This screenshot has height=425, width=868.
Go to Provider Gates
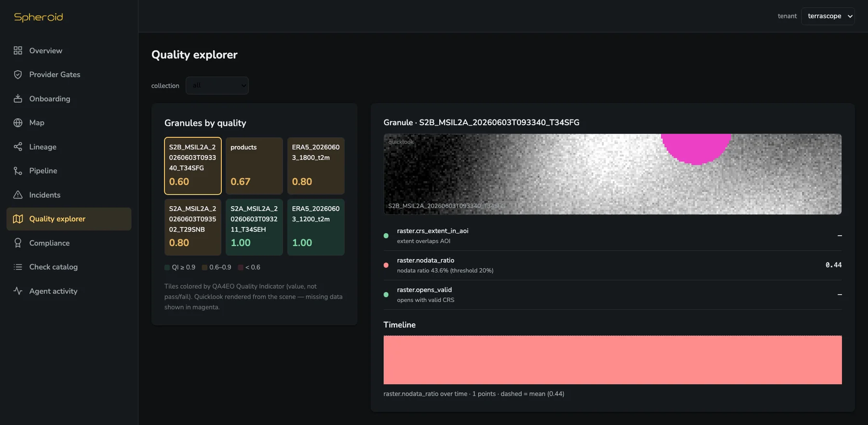[69, 75]
